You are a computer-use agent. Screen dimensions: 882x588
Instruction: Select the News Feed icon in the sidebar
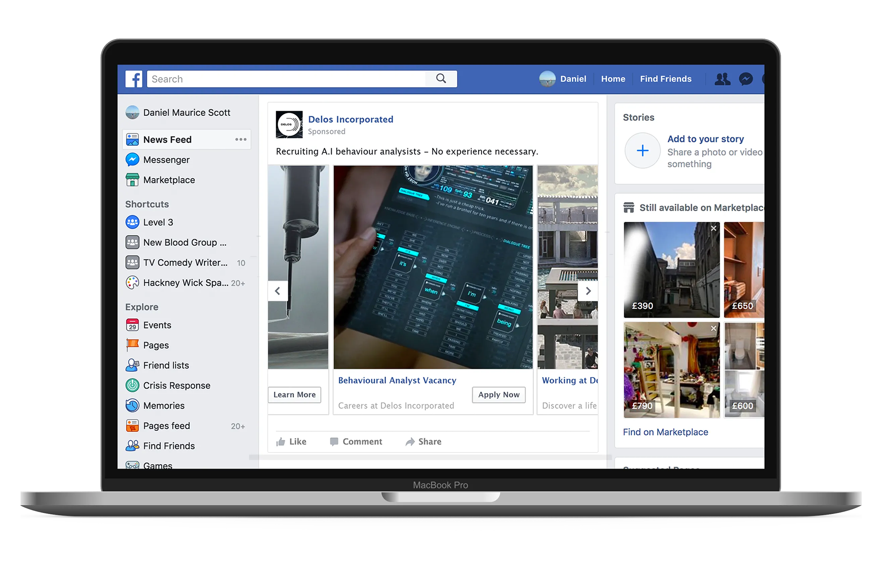click(132, 139)
